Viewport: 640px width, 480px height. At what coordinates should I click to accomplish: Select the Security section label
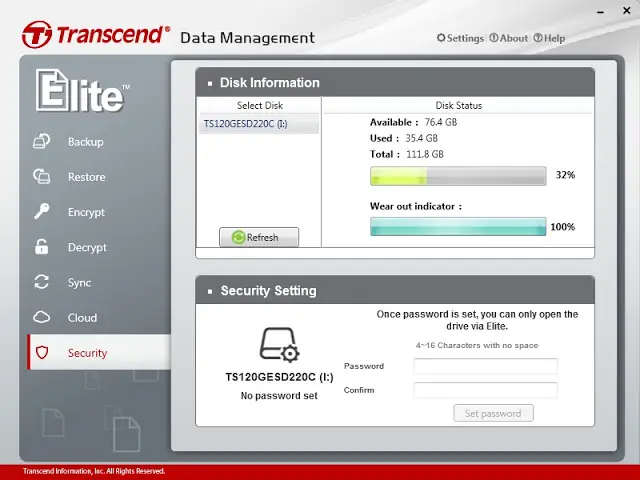[87, 353]
